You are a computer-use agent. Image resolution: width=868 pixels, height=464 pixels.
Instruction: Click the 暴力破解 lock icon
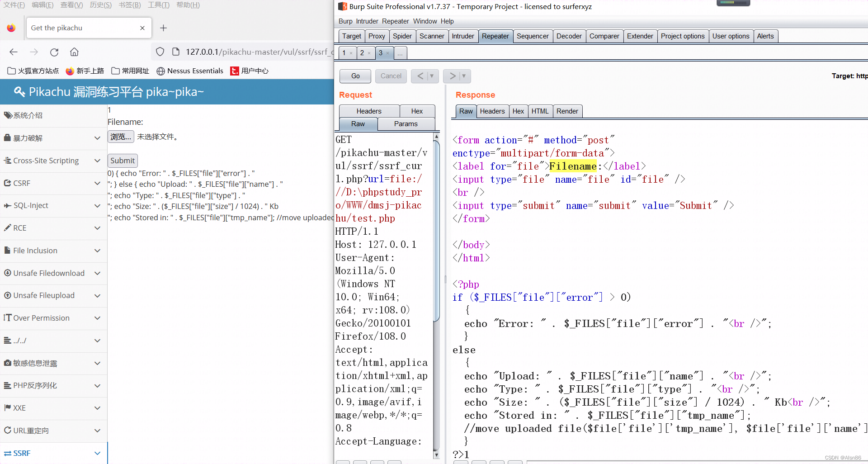[7, 138]
